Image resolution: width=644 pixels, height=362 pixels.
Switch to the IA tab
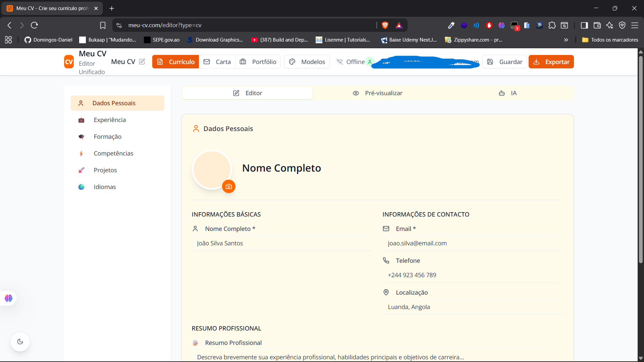click(508, 93)
